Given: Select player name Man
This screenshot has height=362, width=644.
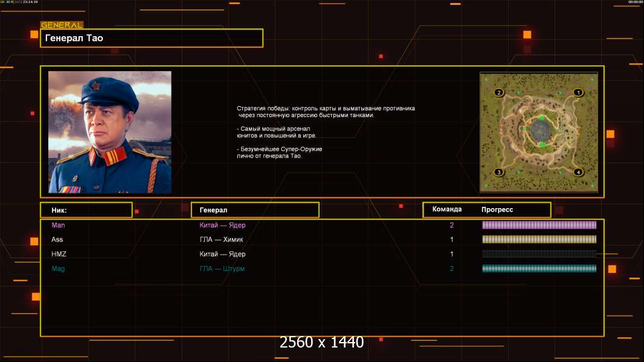Looking at the screenshot, I should [x=58, y=225].
